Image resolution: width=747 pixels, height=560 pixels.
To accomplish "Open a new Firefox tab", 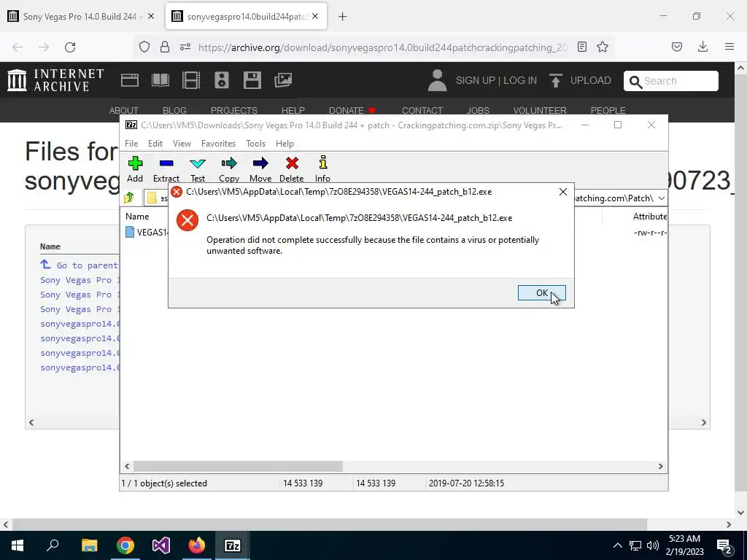I will click(x=342, y=17).
